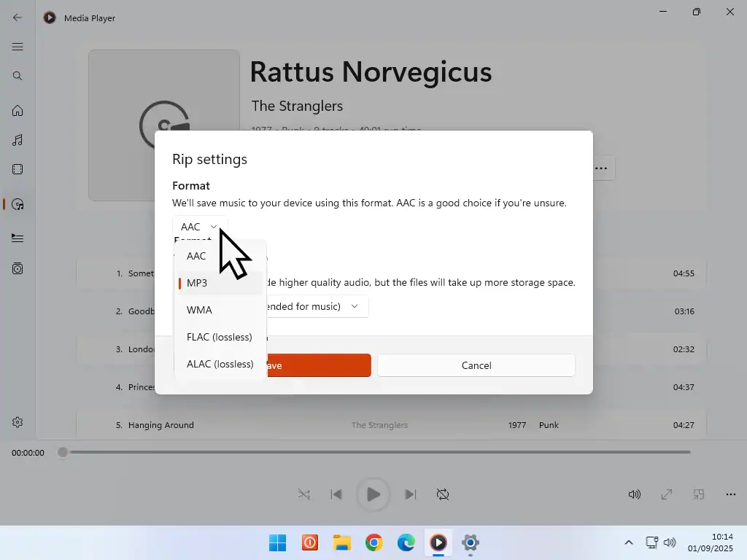Launch Microsoft Edge from the taskbar
Image resolution: width=747 pixels, height=560 pixels.
click(x=406, y=542)
